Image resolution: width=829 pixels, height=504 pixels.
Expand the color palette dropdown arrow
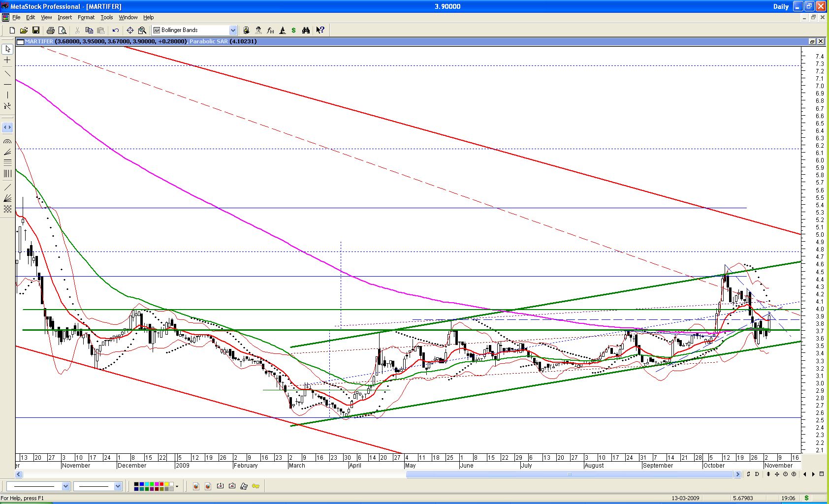point(177,486)
